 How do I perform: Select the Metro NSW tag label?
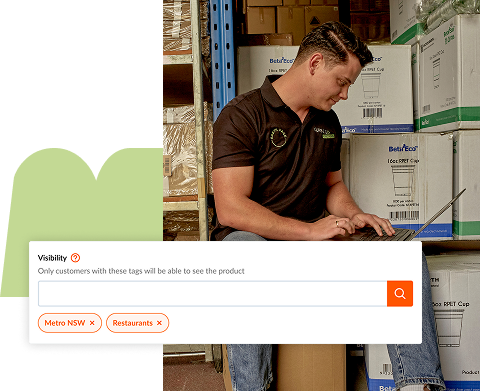[x=65, y=323]
